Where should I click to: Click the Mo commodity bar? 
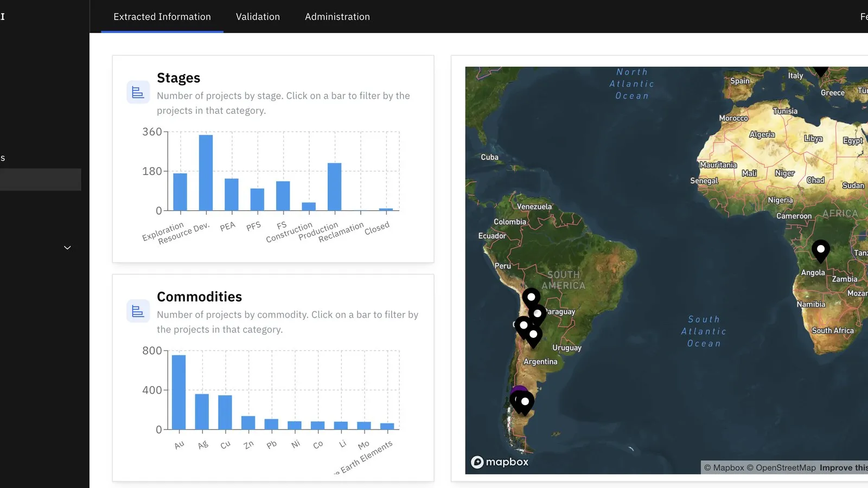pyautogui.click(x=364, y=426)
